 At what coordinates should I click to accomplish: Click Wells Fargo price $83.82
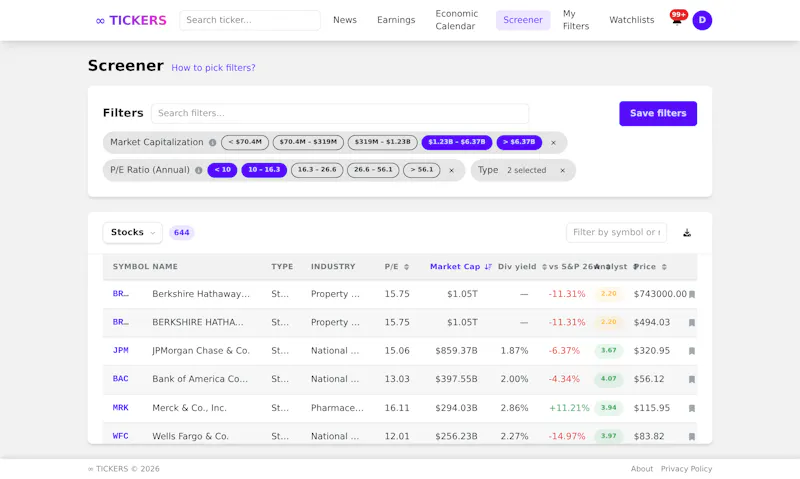pos(649,437)
